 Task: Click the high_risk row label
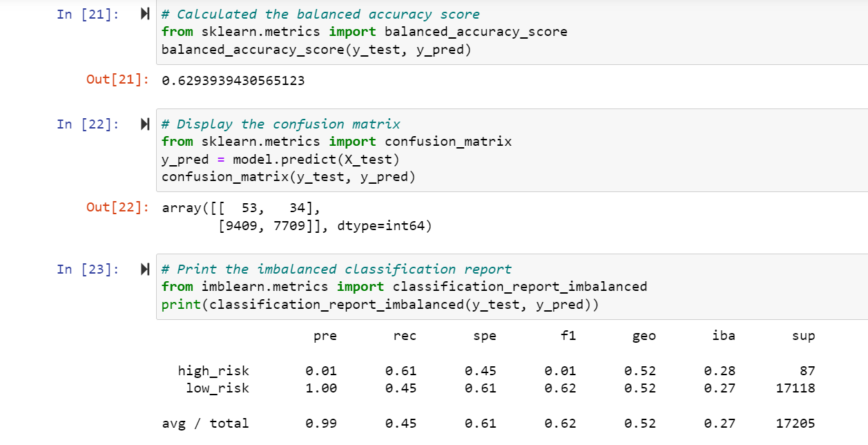tap(213, 371)
